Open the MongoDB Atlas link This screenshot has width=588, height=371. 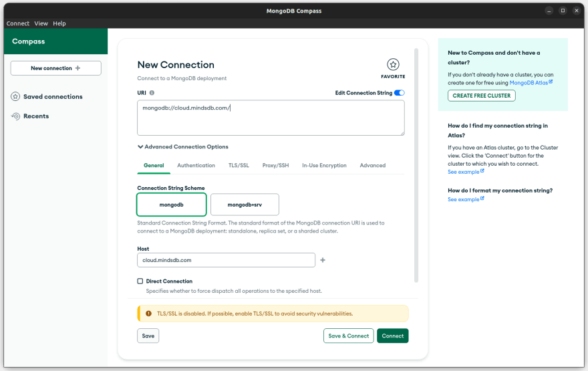(x=531, y=82)
